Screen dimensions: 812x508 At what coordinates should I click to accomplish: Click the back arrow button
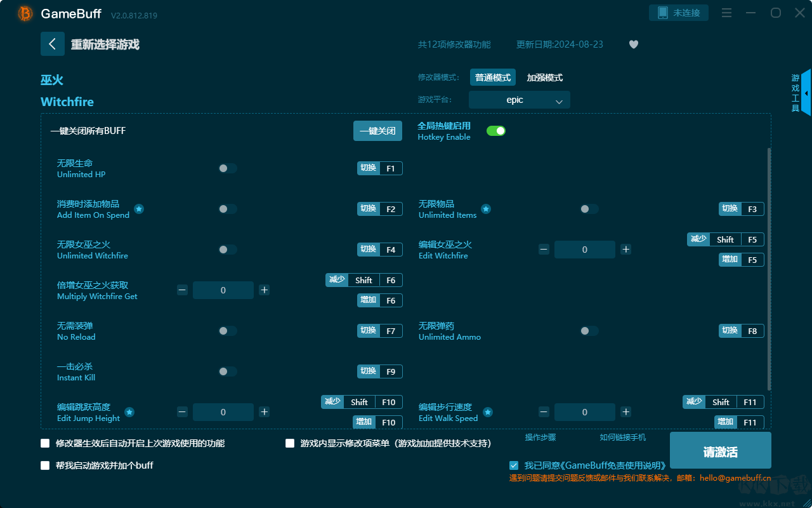pos(53,44)
